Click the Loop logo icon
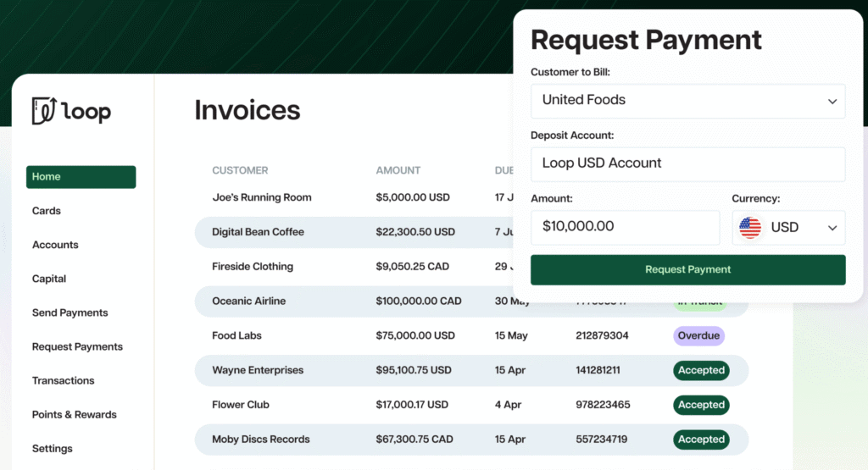Screen dimensions: 868x470 click(x=43, y=111)
